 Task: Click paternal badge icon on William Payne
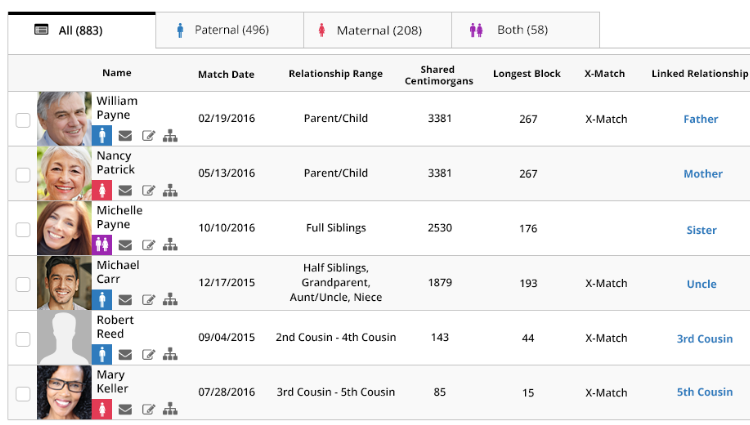tap(102, 135)
